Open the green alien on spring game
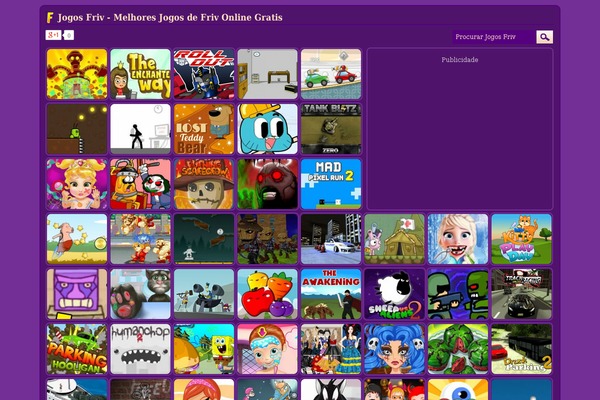 (x=77, y=129)
